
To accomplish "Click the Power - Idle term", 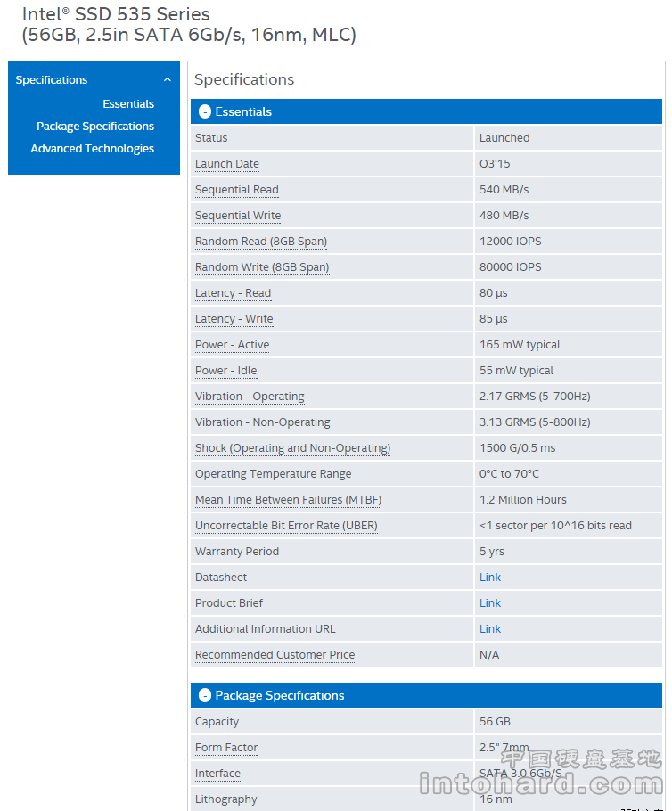I will click(226, 371).
